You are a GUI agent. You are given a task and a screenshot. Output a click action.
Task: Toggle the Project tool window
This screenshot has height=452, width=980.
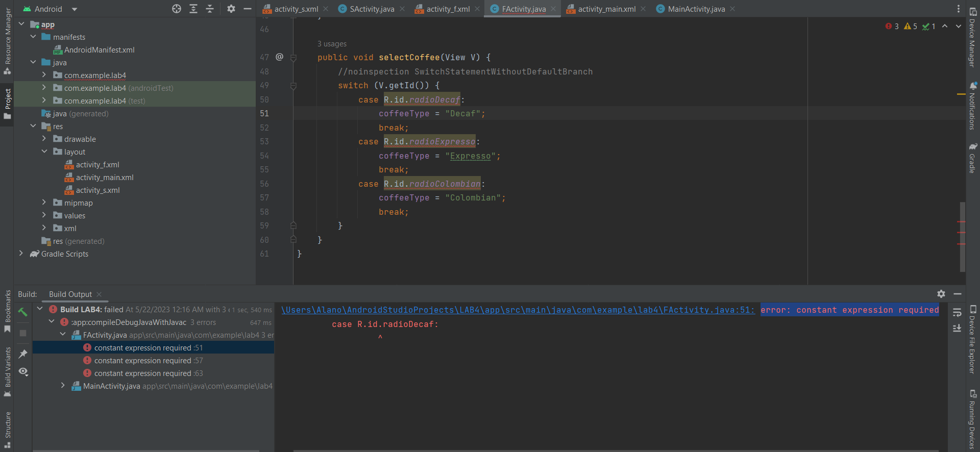tap(7, 104)
